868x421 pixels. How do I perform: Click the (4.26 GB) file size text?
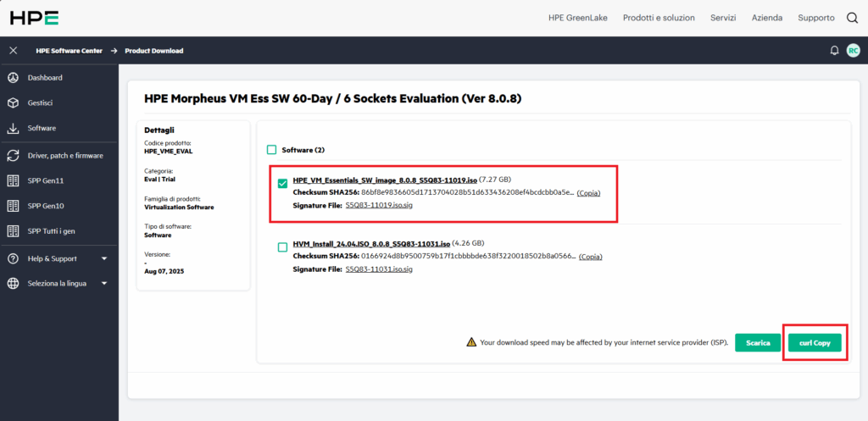[468, 243]
